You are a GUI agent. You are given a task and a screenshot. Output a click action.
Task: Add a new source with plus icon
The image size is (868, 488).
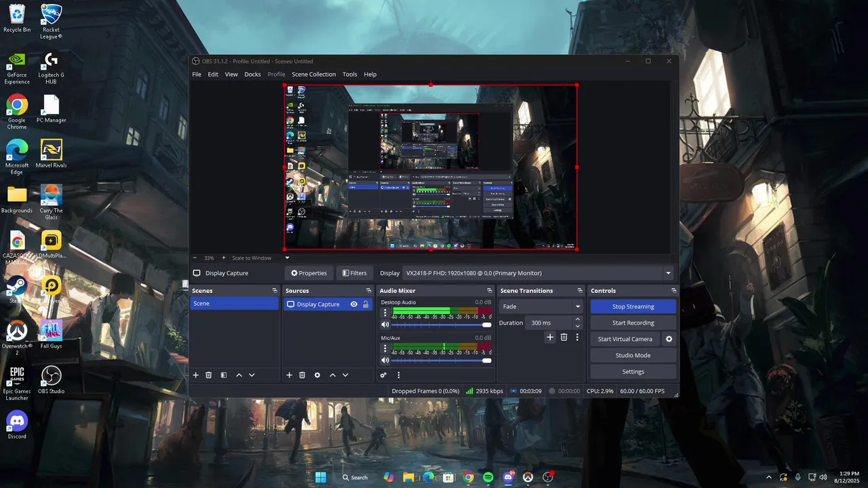pyautogui.click(x=289, y=375)
